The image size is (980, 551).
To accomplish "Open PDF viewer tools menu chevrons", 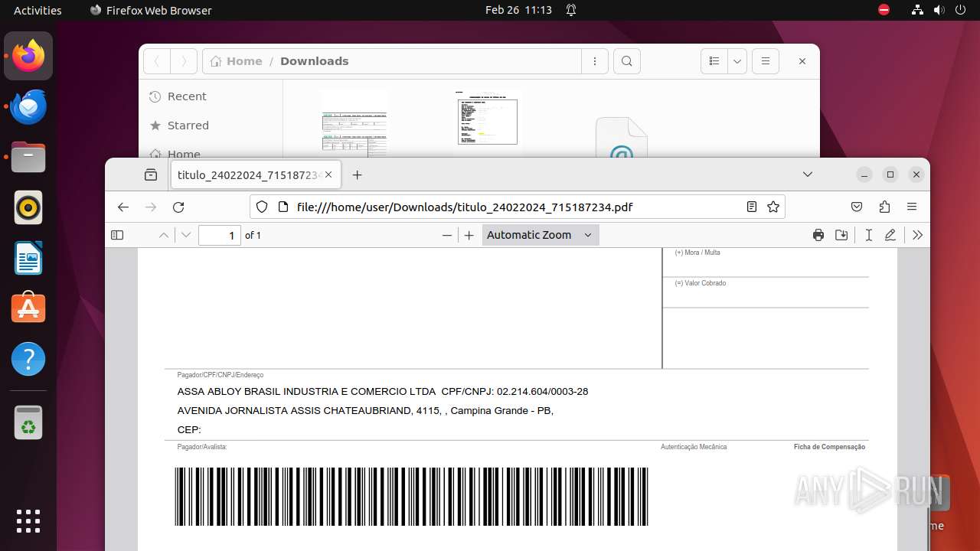I will [917, 235].
